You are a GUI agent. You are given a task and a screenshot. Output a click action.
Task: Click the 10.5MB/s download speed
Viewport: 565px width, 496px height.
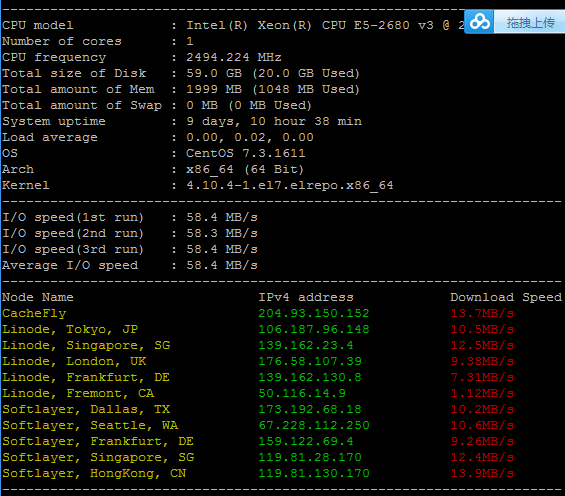pos(482,329)
